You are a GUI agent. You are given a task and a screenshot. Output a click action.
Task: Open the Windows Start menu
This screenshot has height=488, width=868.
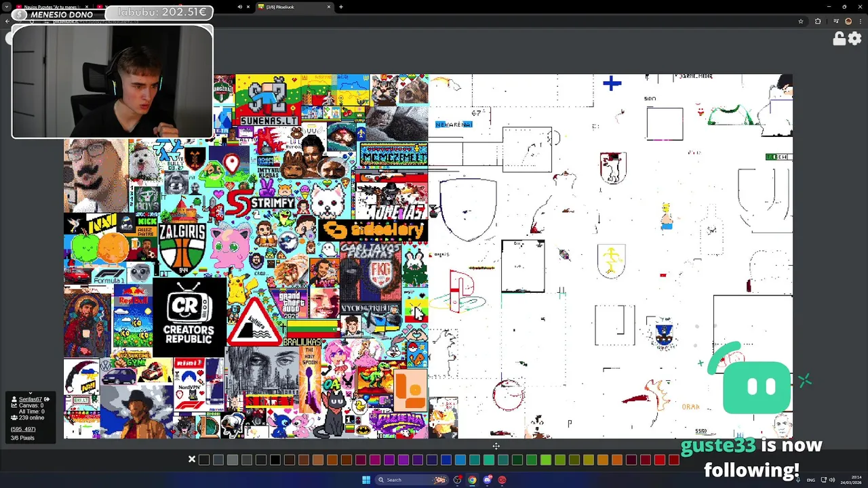pyautogui.click(x=366, y=480)
